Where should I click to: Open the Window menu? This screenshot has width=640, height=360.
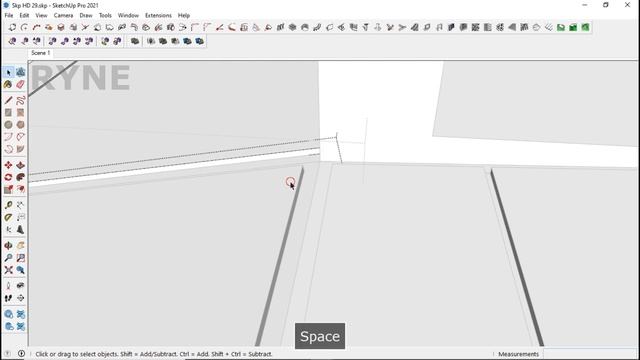click(128, 16)
